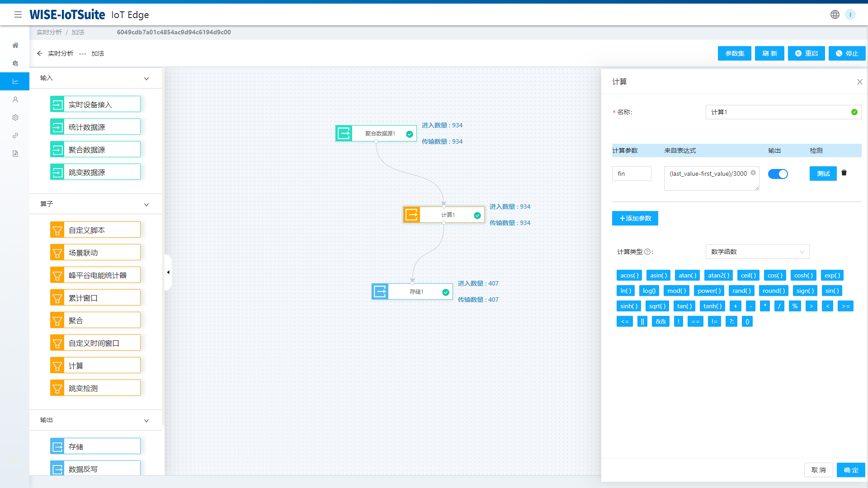
Task: Click the link icon in left sidebar
Action: coord(15,136)
